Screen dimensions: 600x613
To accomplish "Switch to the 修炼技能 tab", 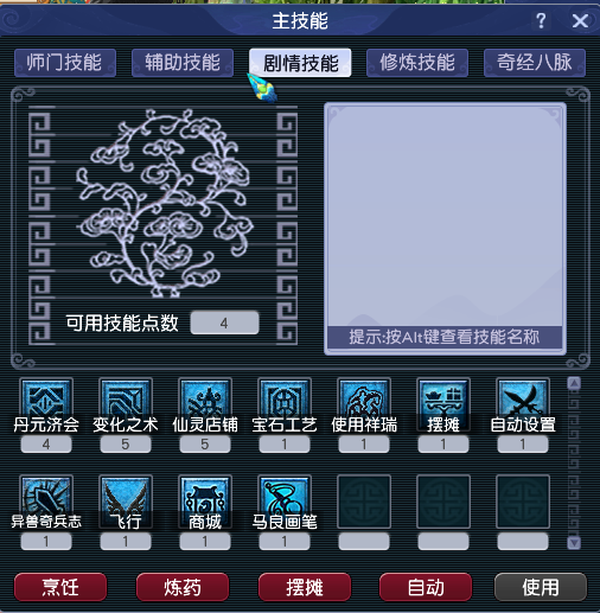I will (417, 63).
